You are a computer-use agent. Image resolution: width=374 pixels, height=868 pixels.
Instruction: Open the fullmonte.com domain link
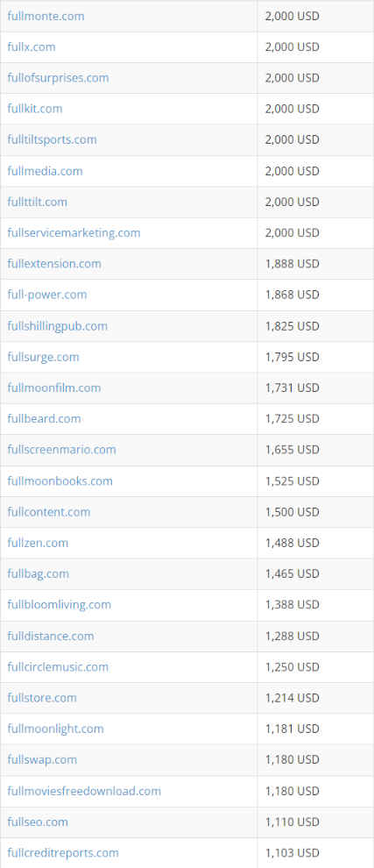point(46,16)
